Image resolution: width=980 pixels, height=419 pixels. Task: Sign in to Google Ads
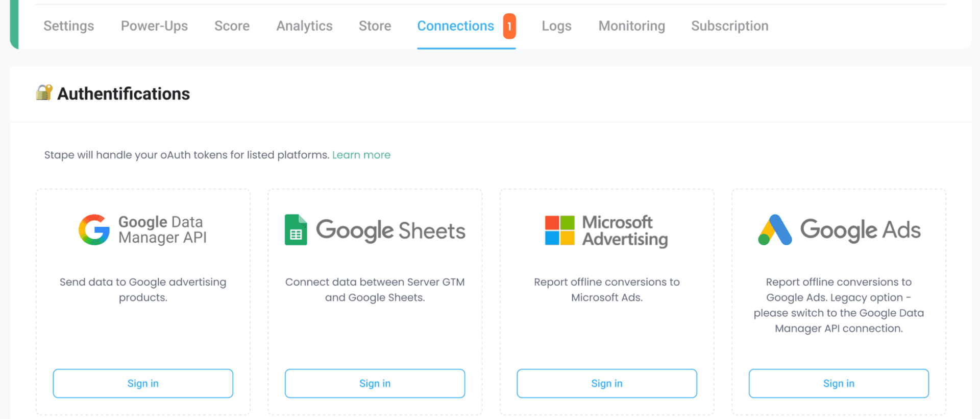coord(839,383)
